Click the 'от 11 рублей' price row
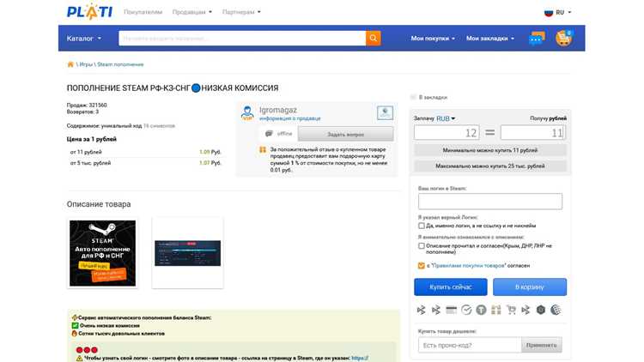644x362 pixels. (x=145, y=152)
